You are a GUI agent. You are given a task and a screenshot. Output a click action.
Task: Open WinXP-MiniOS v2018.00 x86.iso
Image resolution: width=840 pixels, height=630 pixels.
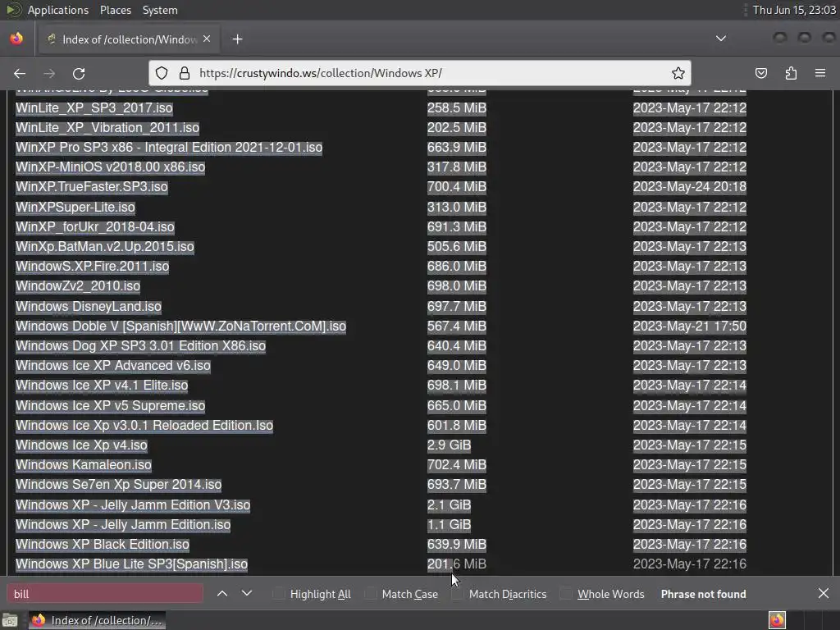(x=111, y=167)
